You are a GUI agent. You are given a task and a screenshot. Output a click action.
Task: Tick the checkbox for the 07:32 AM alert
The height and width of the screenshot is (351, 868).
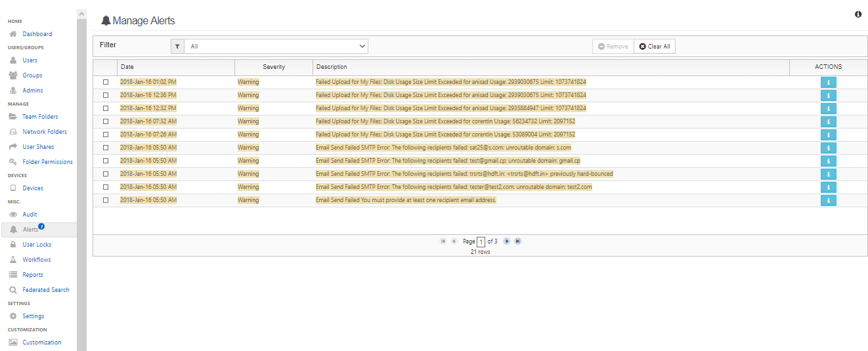(x=106, y=121)
